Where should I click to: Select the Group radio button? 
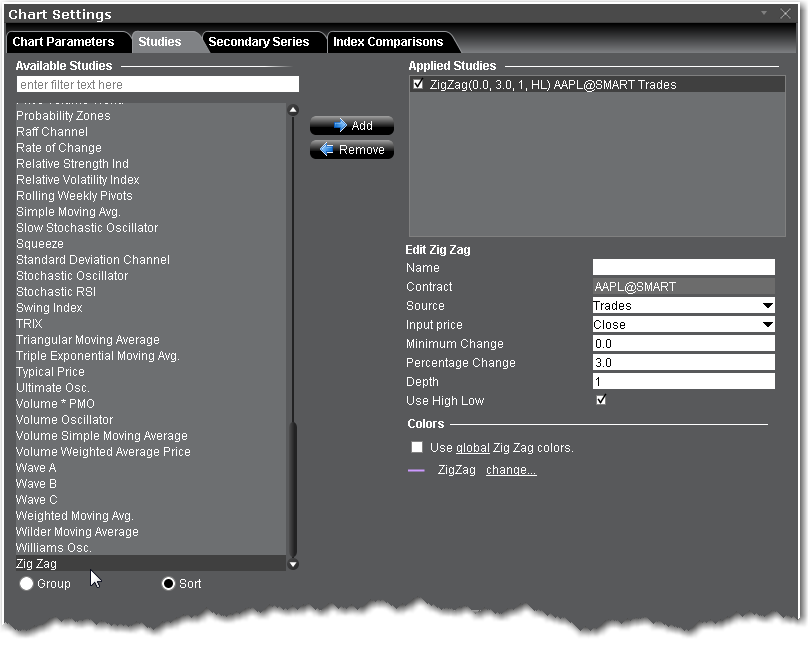pyautogui.click(x=26, y=584)
